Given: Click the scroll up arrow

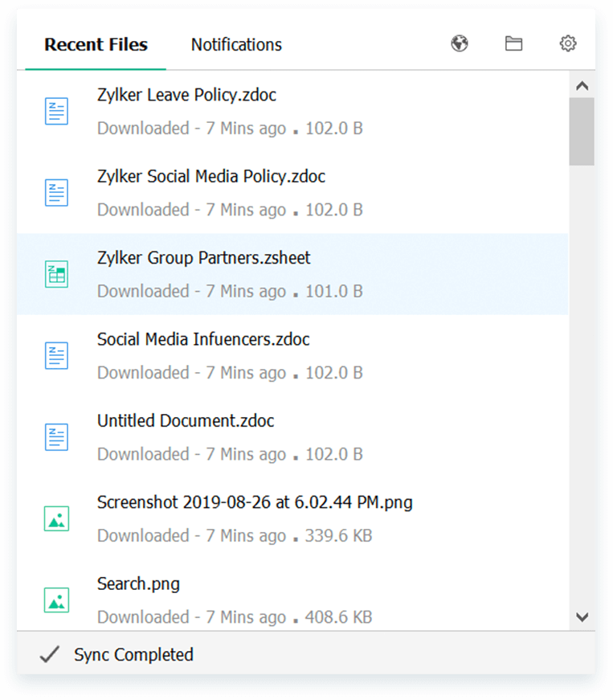Looking at the screenshot, I should pyautogui.click(x=582, y=86).
